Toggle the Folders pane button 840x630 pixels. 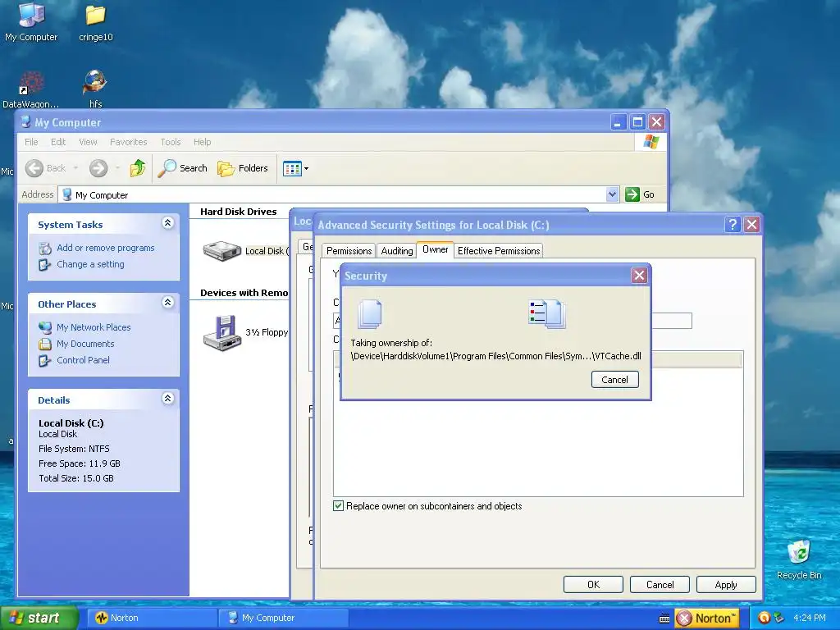pos(243,168)
